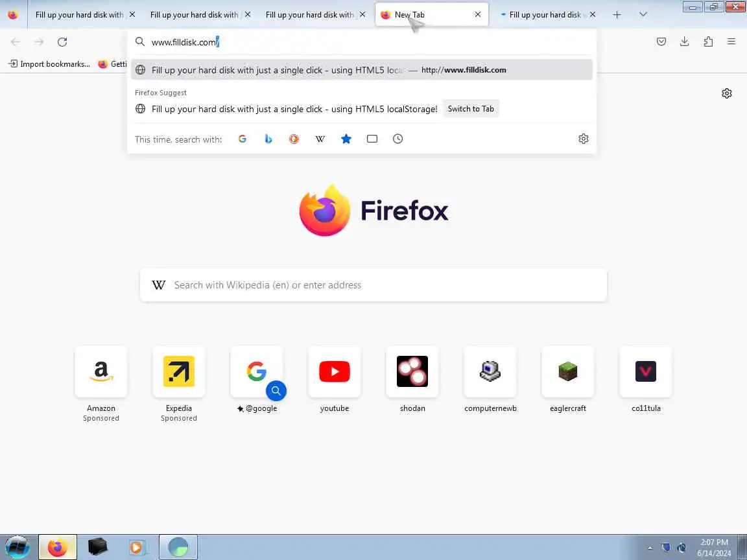Image resolution: width=747 pixels, height=560 pixels.
Task: Select the http://www.filldisk.com autocomplete suggestion
Action: (x=362, y=69)
